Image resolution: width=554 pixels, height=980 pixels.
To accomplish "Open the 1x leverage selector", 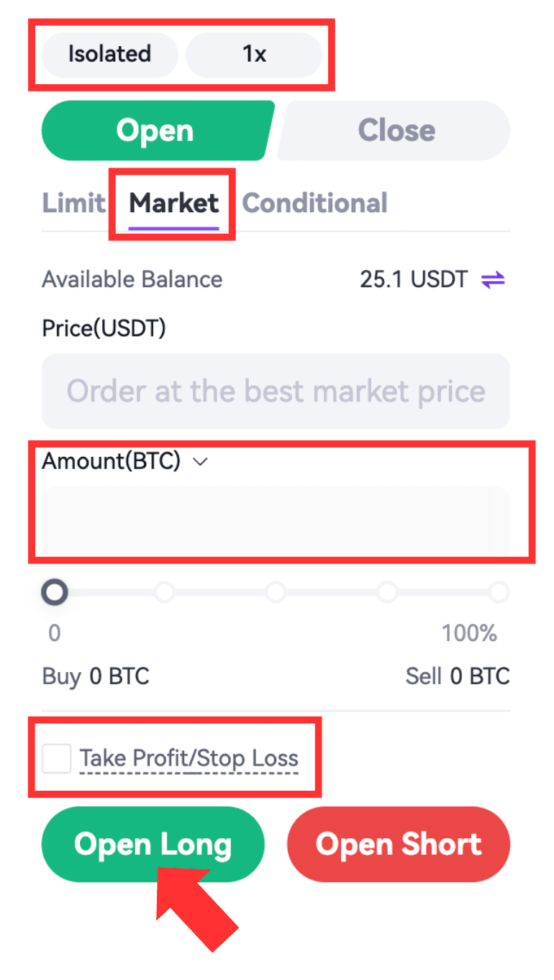I will (254, 55).
